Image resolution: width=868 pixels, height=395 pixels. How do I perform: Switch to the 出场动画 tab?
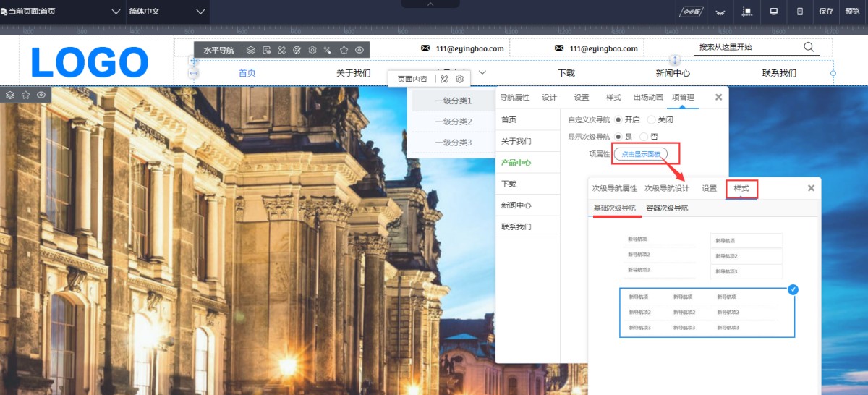point(648,98)
